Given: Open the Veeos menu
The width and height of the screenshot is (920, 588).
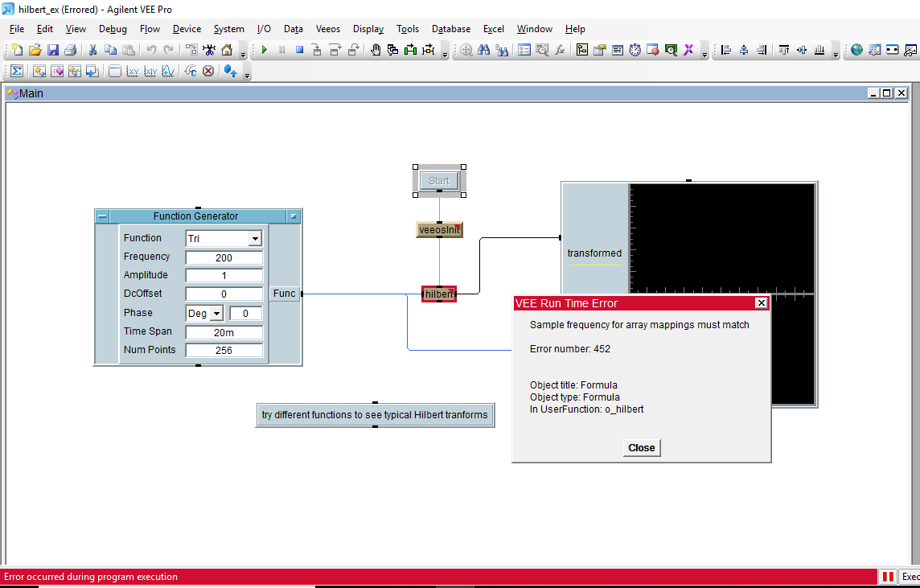Looking at the screenshot, I should (x=328, y=29).
